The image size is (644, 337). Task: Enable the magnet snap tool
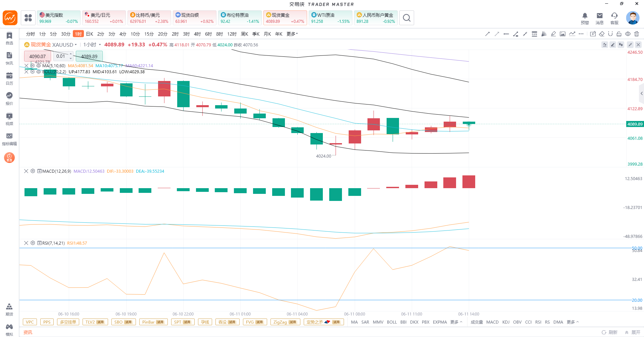pos(610,34)
